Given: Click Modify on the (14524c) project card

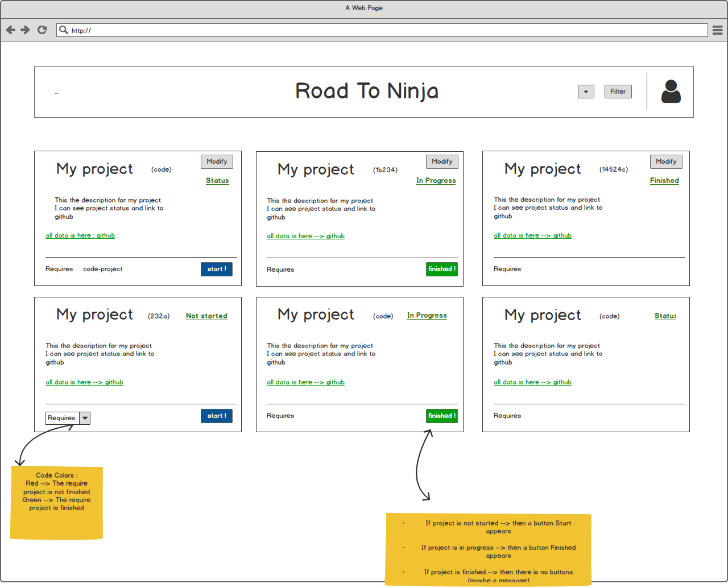Looking at the screenshot, I should (x=666, y=162).
